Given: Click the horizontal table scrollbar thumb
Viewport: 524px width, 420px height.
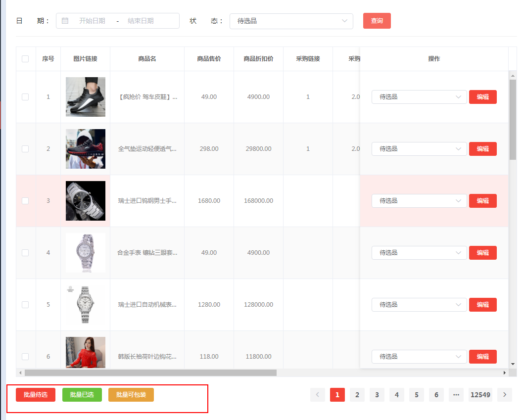Looking at the screenshot, I should pyautogui.click(x=150, y=373).
